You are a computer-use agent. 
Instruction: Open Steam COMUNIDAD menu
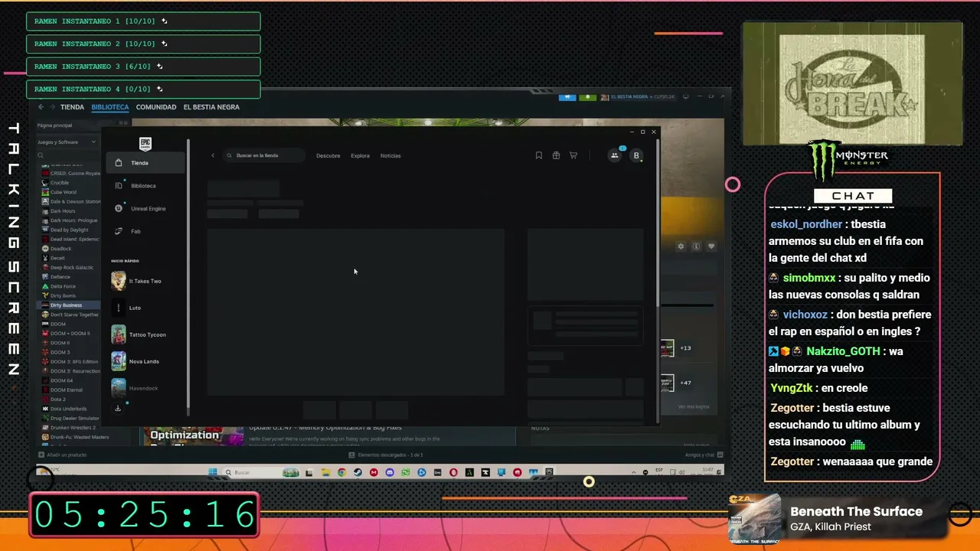(x=156, y=107)
